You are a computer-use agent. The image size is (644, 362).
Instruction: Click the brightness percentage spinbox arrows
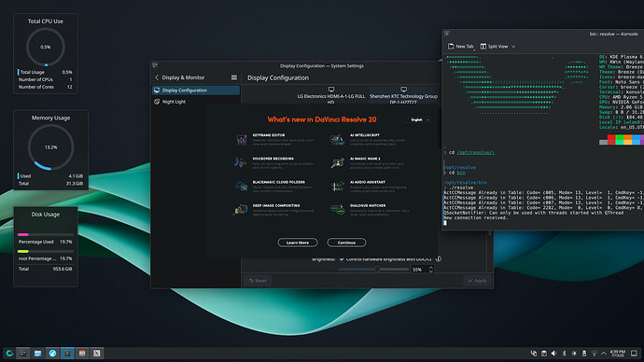click(x=431, y=270)
